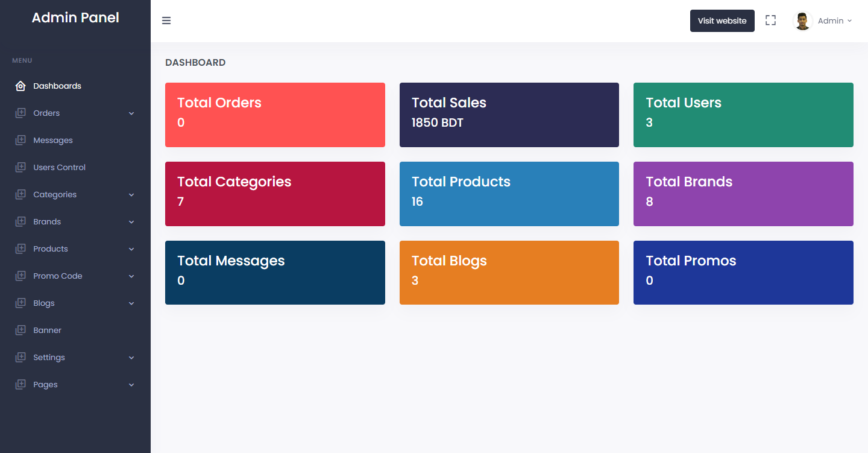Expand the Pages submenu chevron
The height and width of the screenshot is (453, 868).
[131, 385]
